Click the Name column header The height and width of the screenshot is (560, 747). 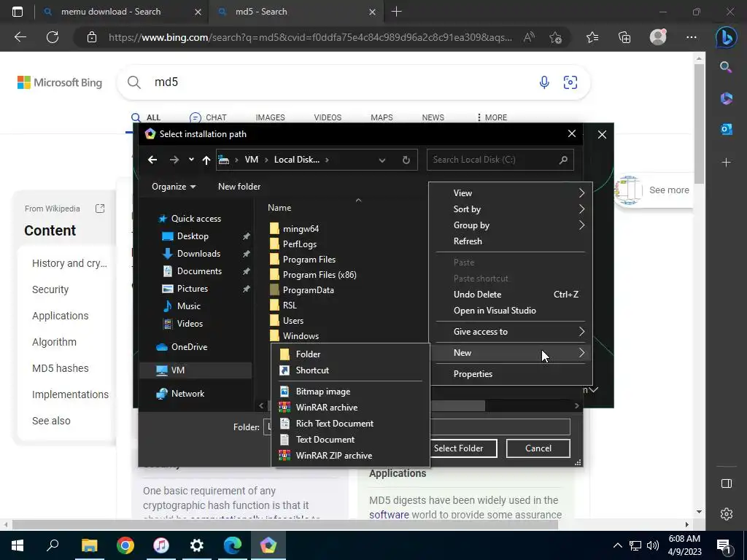pos(279,208)
